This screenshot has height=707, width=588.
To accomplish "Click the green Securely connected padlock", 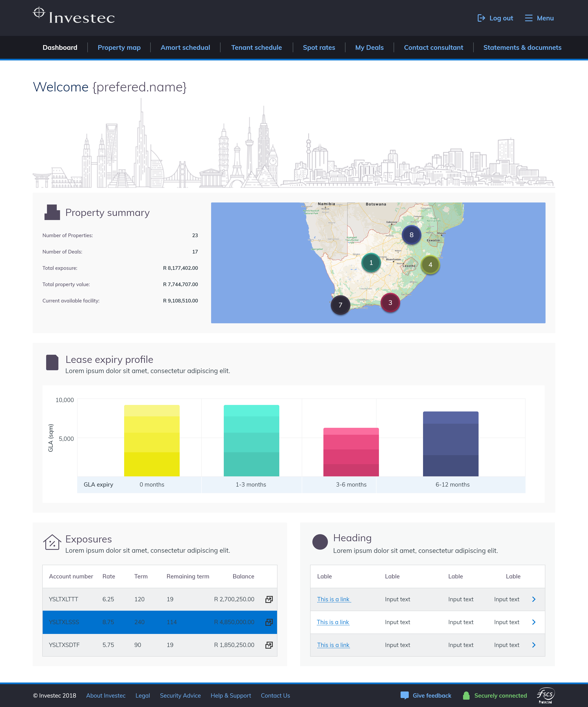I will (466, 696).
